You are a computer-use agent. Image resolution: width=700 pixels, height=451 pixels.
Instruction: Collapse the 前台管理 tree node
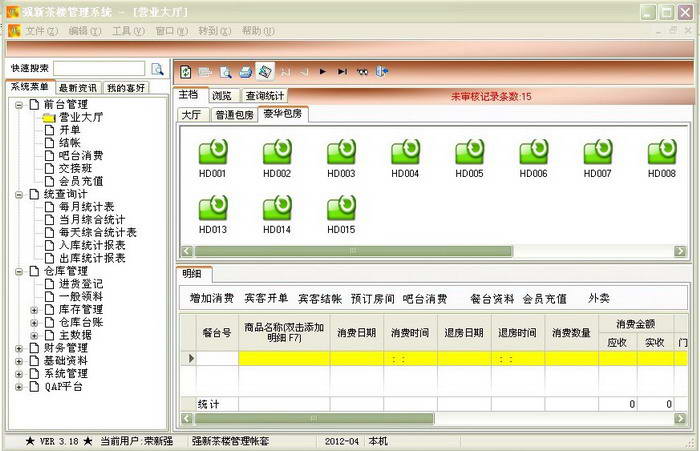click(19, 105)
